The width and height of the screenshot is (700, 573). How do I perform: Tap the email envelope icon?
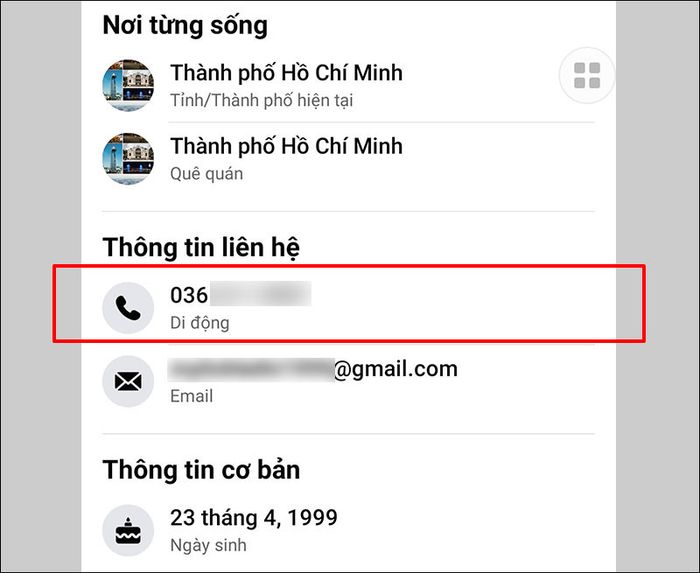(x=128, y=382)
